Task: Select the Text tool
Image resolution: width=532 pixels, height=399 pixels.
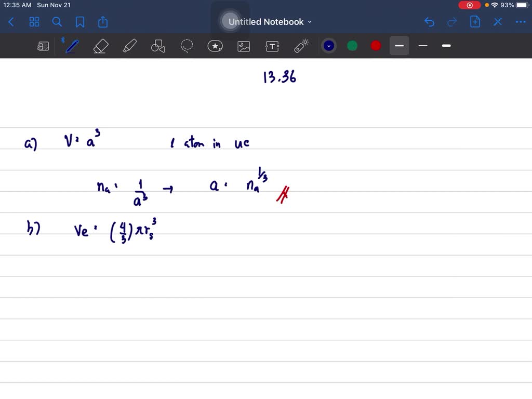Action: point(272,46)
